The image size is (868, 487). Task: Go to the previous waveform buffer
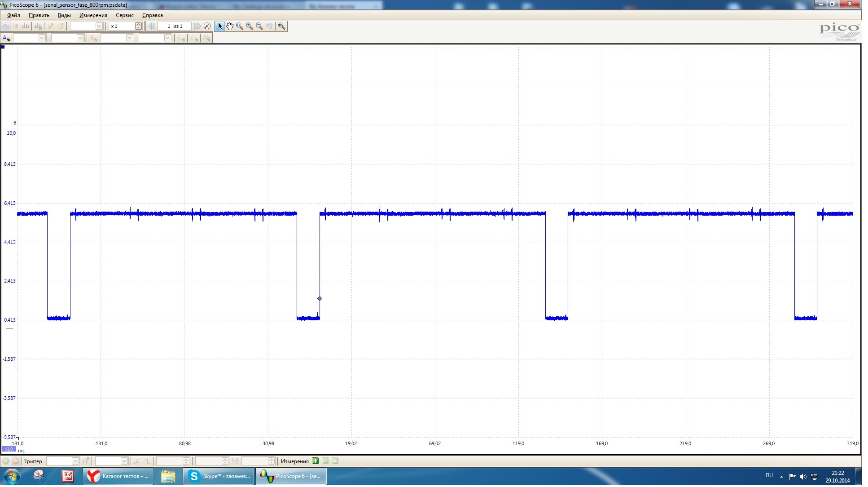[x=151, y=26]
